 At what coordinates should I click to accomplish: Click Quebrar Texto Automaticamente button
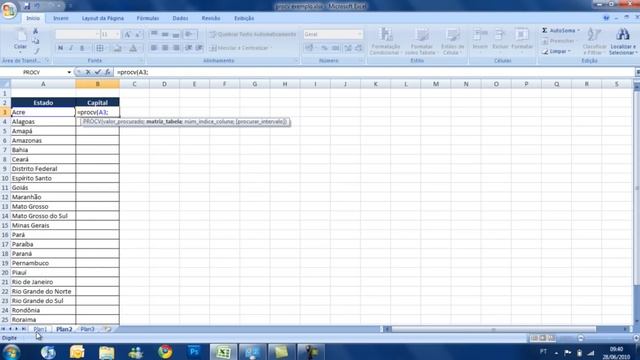point(253,34)
